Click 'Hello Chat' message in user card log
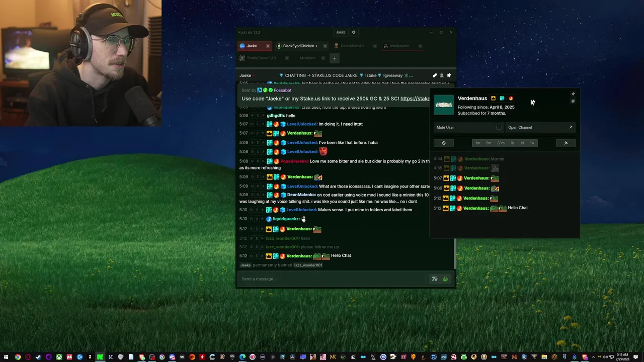 [518, 208]
